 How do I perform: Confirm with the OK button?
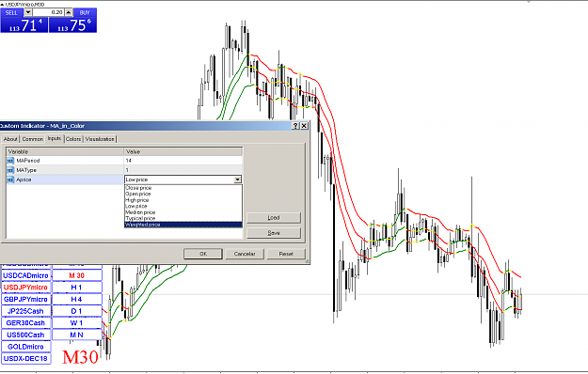203,254
